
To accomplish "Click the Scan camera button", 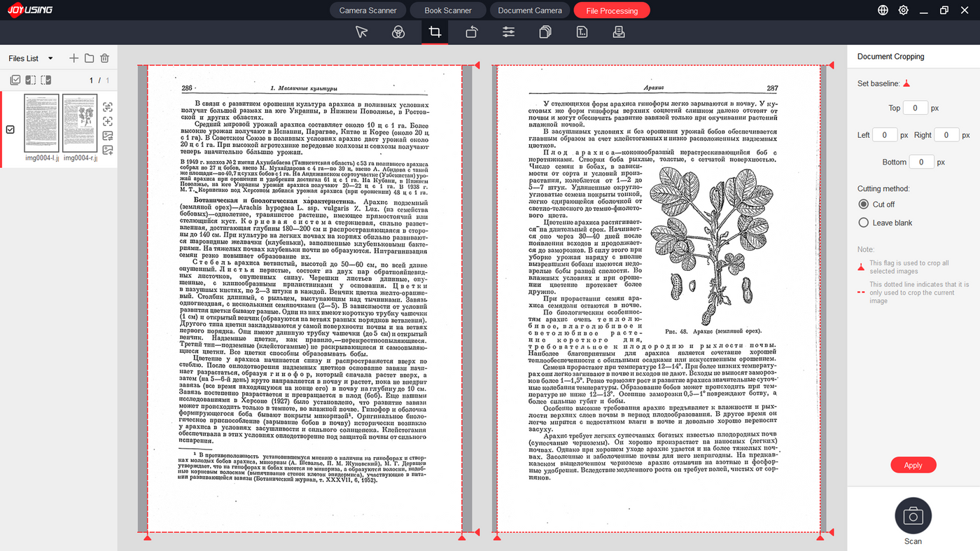I will point(913,516).
